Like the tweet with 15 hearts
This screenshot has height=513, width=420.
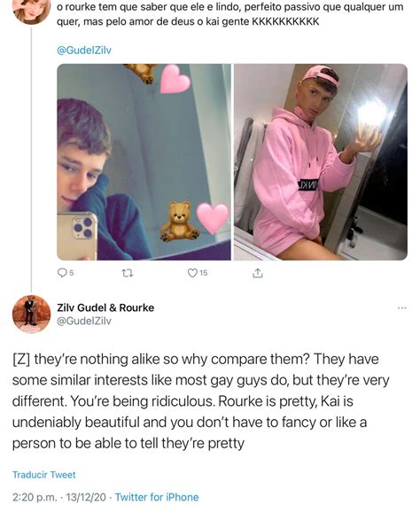click(x=192, y=273)
